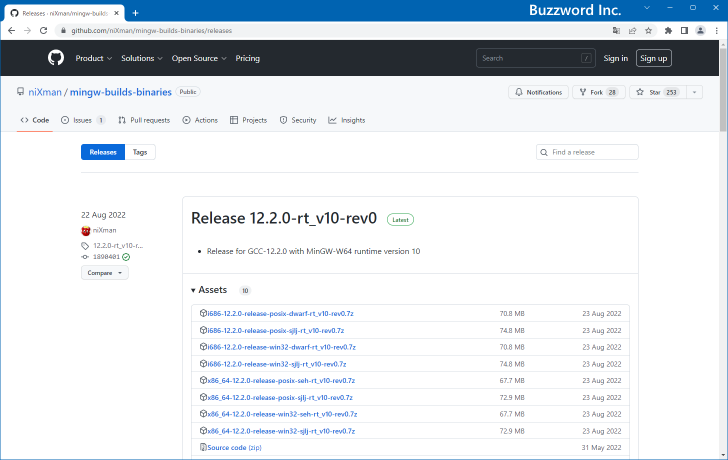Fork the repository
This screenshot has width=728, height=460.
[599, 92]
